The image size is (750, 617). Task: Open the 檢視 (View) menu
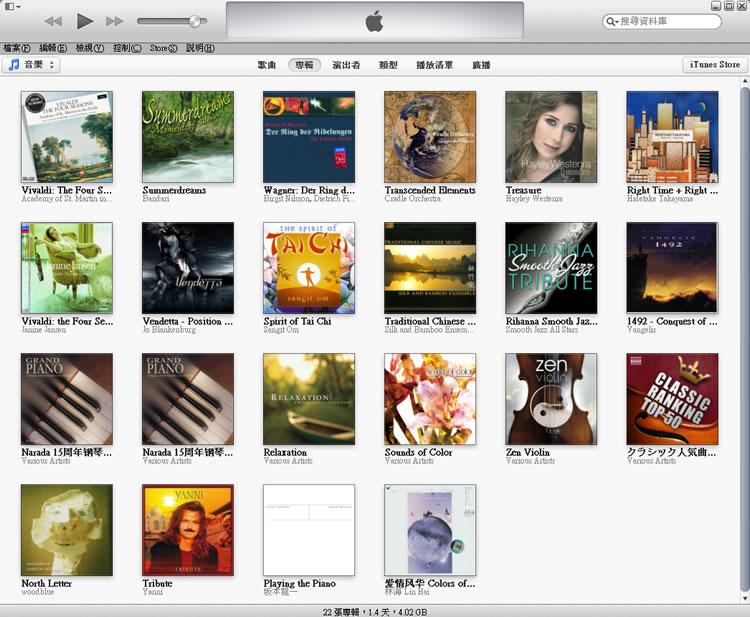pos(90,48)
